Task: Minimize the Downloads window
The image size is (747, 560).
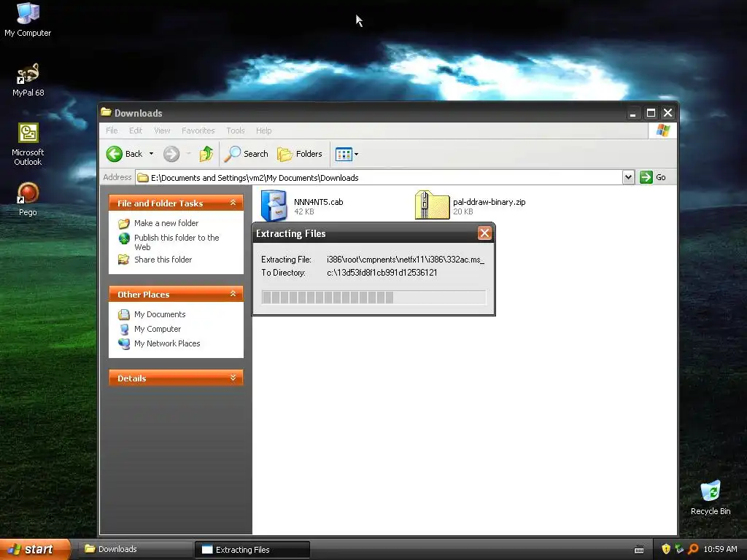Action: (632, 113)
